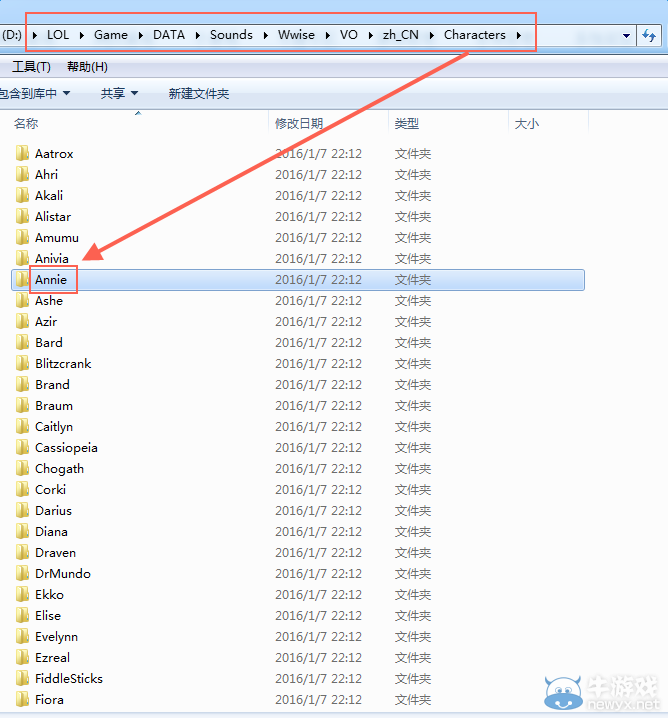Click the 新建文件夹 button
668x718 pixels.
[199, 93]
